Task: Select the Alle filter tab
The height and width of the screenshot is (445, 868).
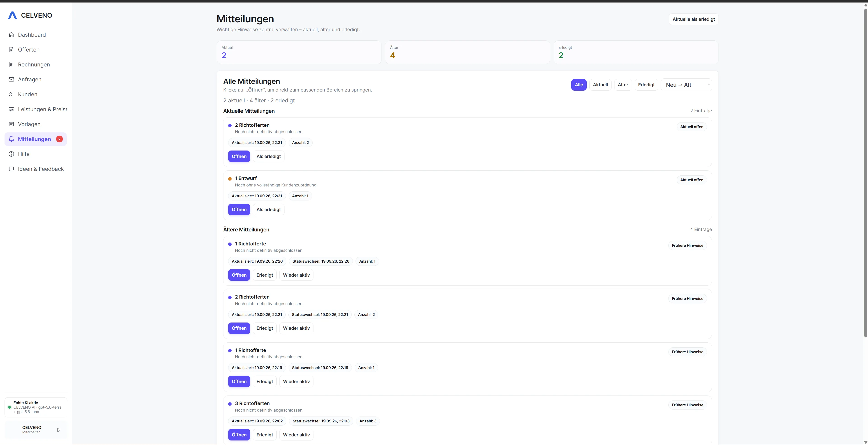Action: (x=579, y=85)
